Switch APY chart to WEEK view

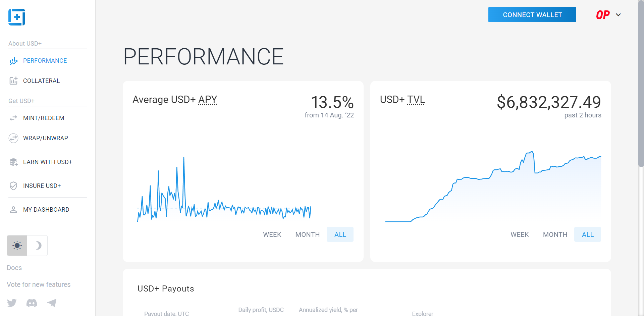pyautogui.click(x=272, y=234)
